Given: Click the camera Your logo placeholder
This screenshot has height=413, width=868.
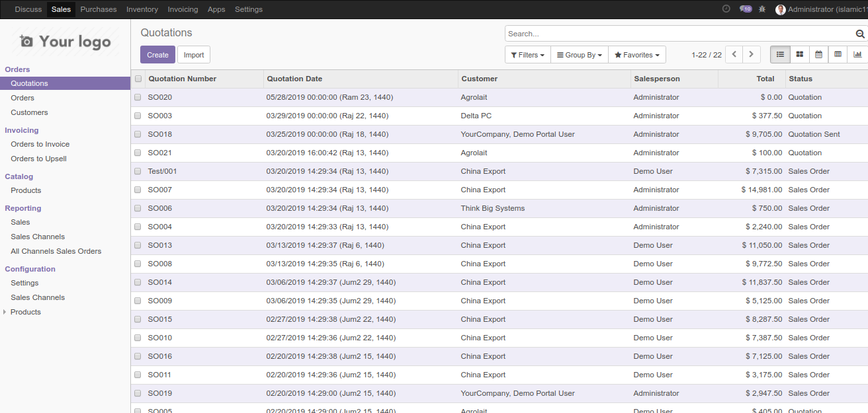Looking at the screenshot, I should coord(65,42).
